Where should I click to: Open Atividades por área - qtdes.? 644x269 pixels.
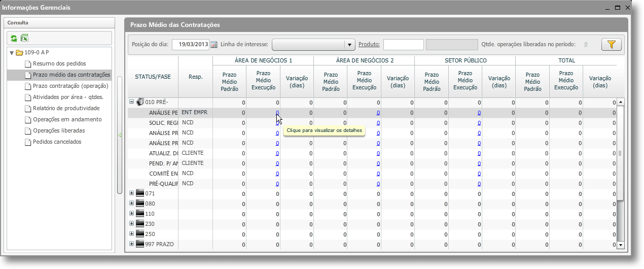click(x=68, y=97)
